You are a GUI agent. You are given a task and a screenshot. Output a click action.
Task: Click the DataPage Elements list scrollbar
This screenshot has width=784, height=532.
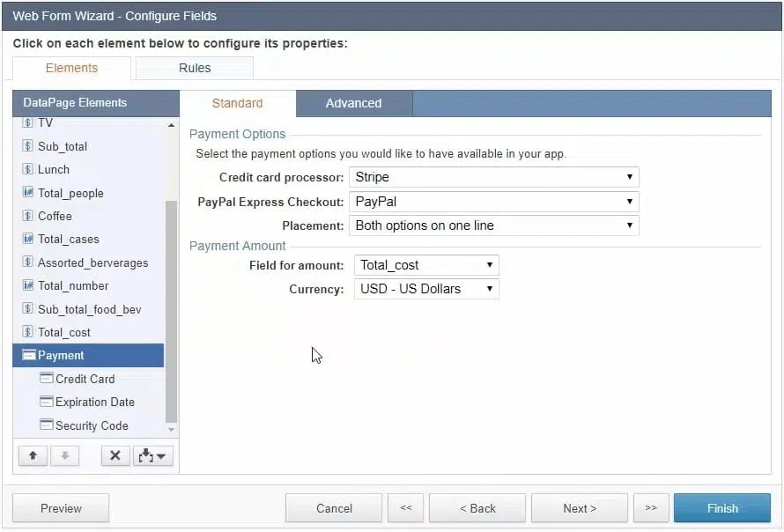coord(171,308)
